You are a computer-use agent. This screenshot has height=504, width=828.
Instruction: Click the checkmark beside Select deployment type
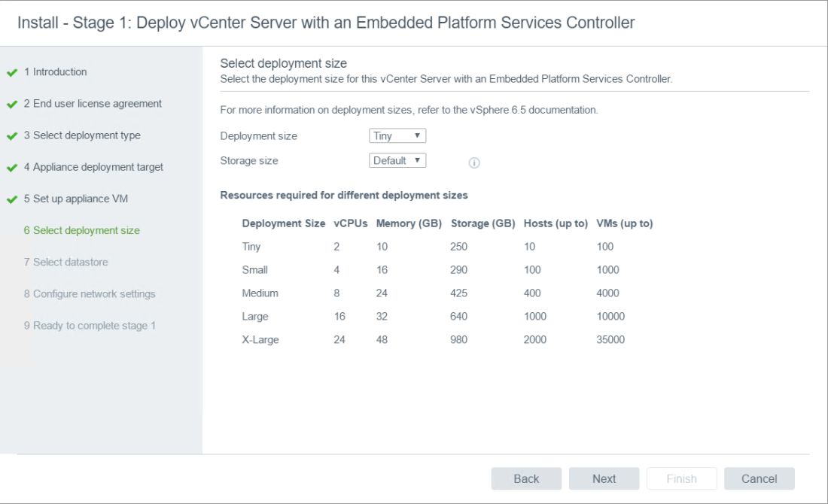tap(12, 136)
